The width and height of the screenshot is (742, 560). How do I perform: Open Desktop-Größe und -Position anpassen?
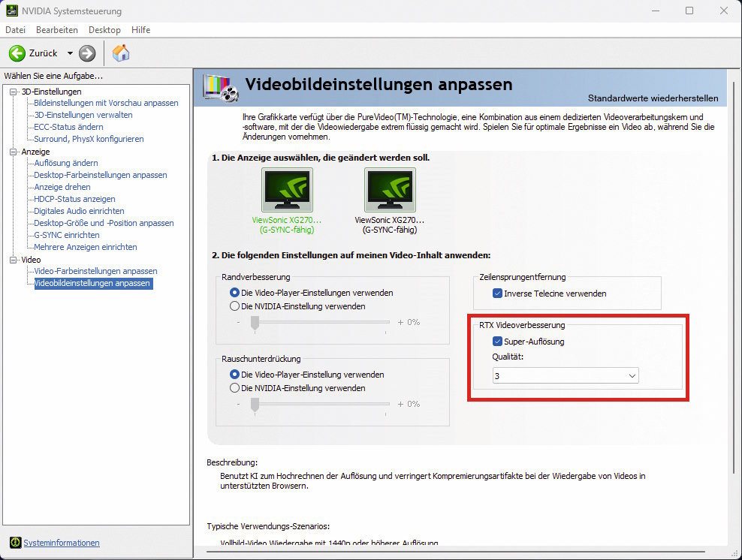pyautogui.click(x=104, y=223)
